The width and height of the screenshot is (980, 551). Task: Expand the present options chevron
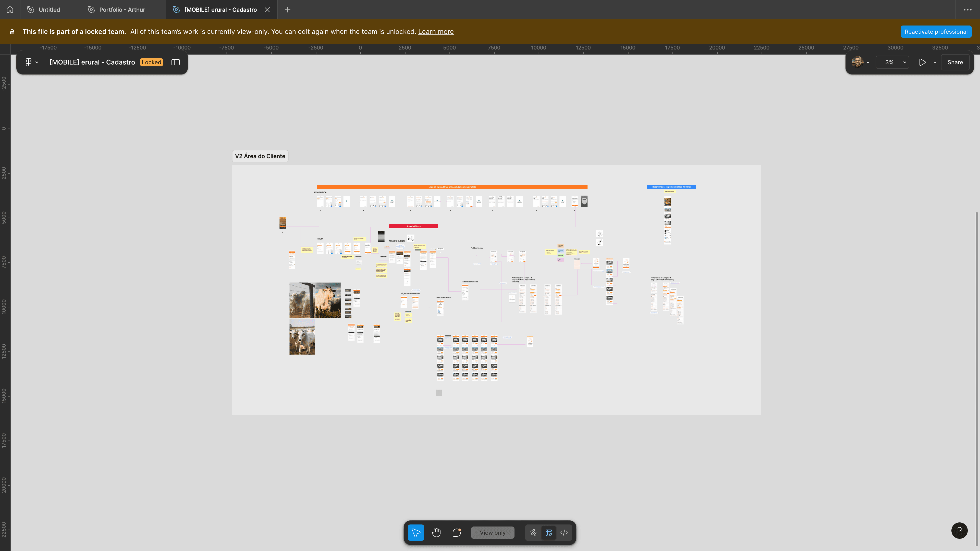click(935, 62)
